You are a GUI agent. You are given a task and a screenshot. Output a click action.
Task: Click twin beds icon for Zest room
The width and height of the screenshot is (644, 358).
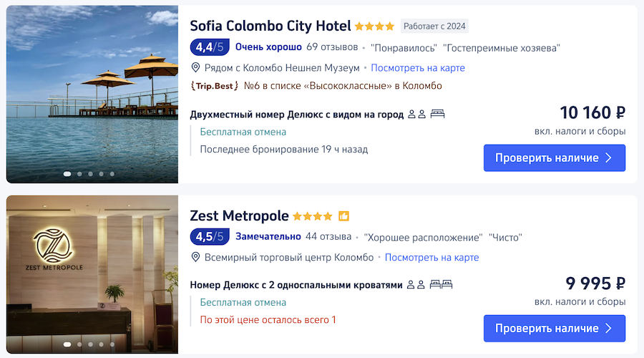coord(441,285)
